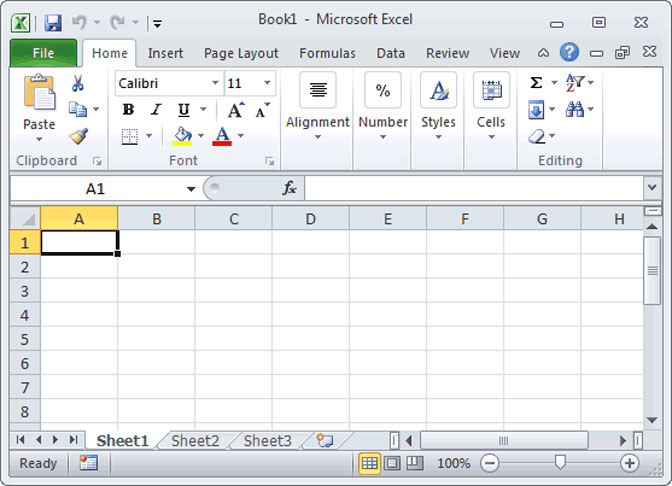Open the Paste options arrow

click(39, 139)
